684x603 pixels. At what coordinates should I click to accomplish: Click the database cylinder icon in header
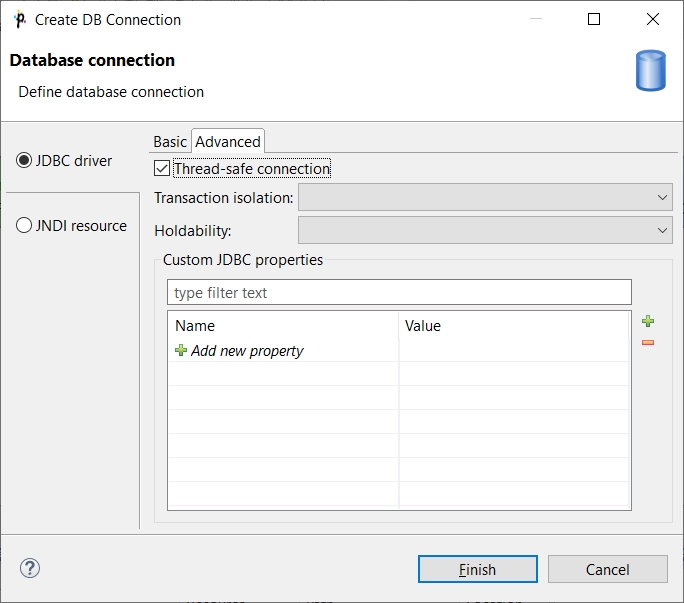coord(651,71)
